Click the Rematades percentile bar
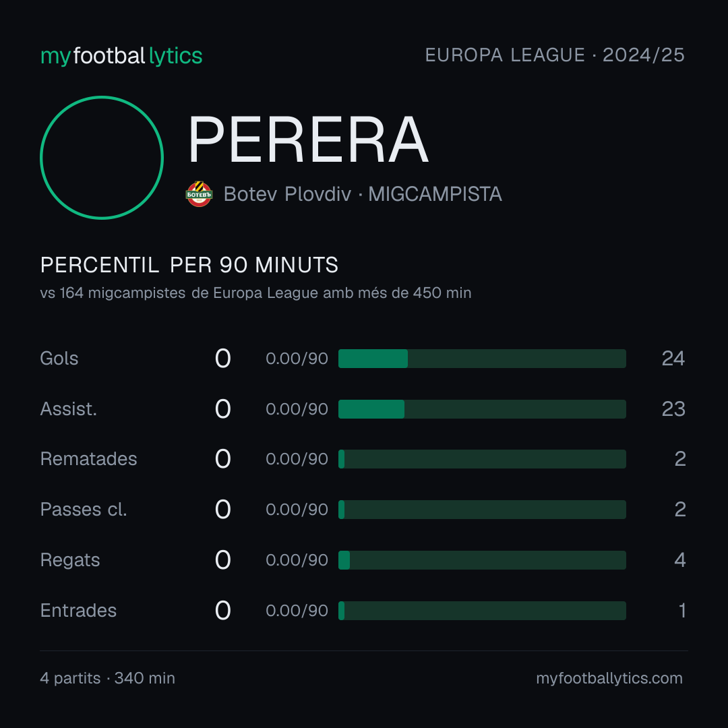 coord(482,459)
